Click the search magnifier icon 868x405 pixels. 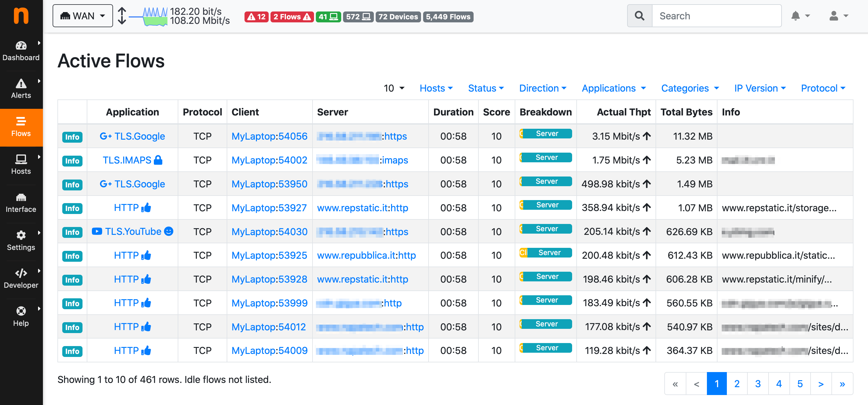point(639,16)
